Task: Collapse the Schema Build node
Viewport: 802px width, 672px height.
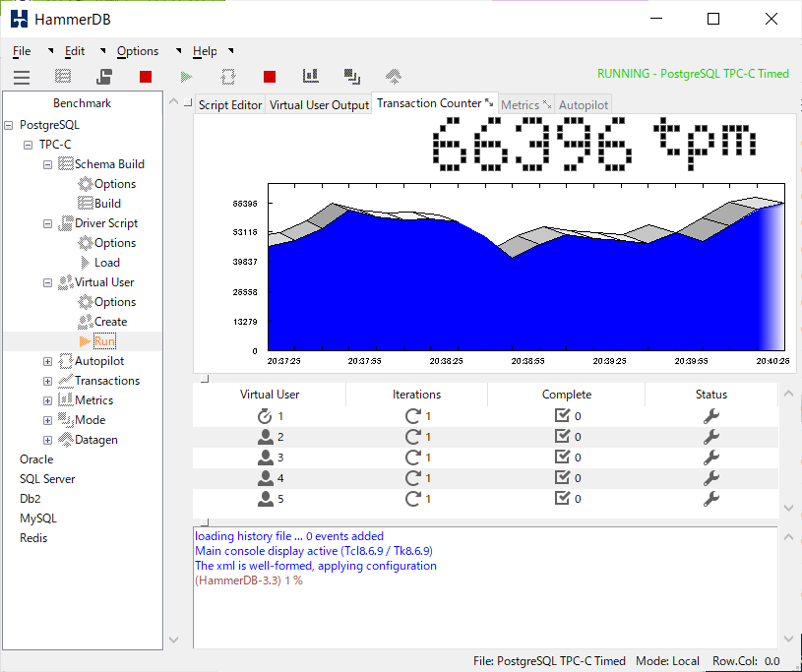Action: pyautogui.click(x=47, y=164)
